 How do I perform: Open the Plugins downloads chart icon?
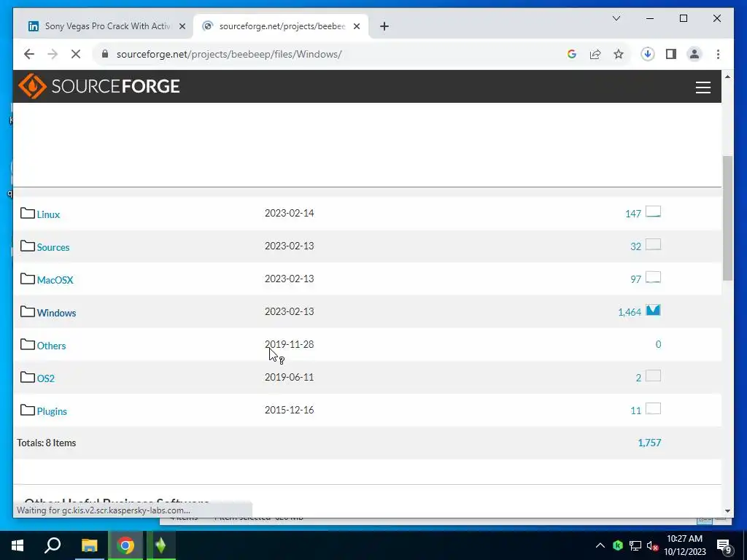point(653,409)
